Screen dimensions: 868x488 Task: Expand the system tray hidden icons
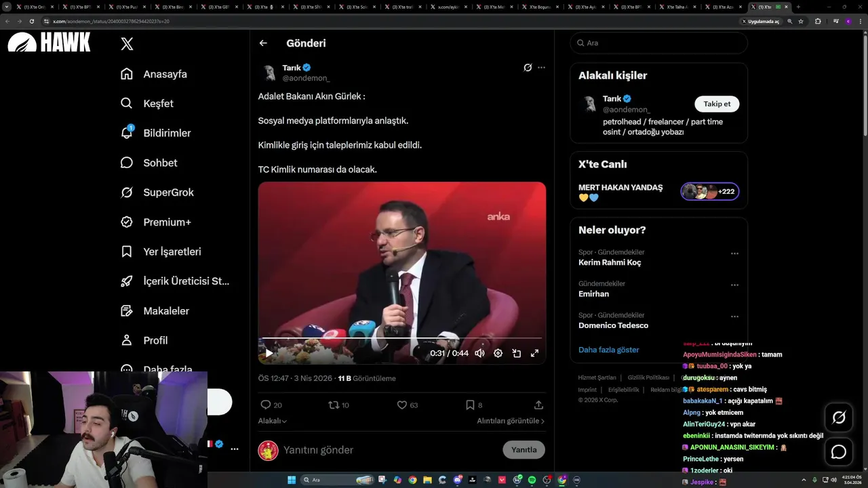tap(805, 480)
